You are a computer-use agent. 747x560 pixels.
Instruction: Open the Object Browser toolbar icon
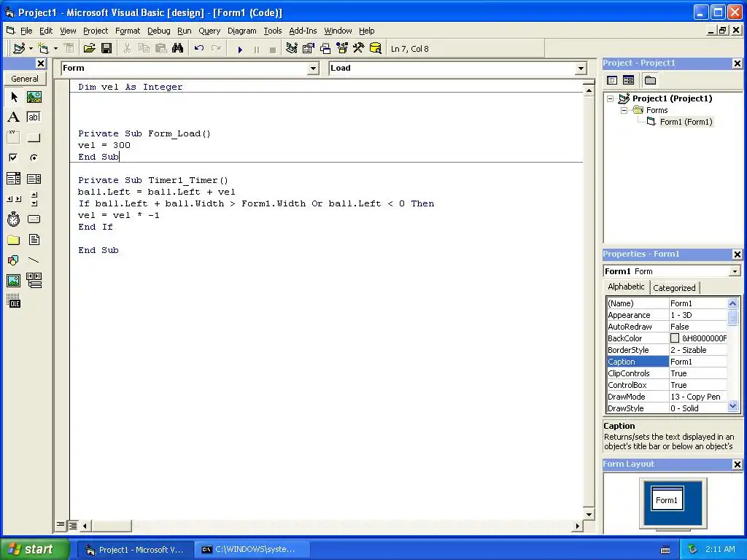tap(342, 48)
